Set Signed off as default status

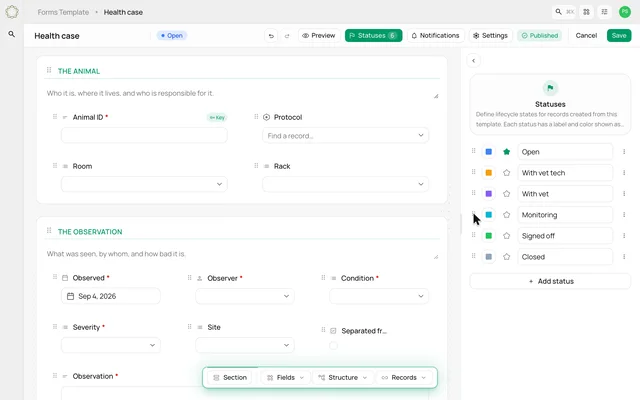(x=507, y=236)
